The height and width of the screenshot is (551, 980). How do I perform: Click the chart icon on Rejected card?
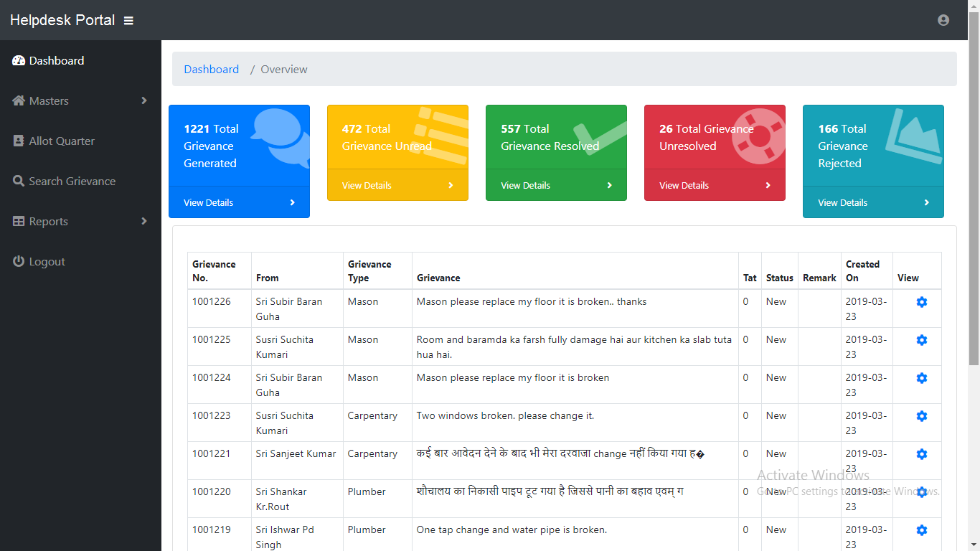coord(914,136)
